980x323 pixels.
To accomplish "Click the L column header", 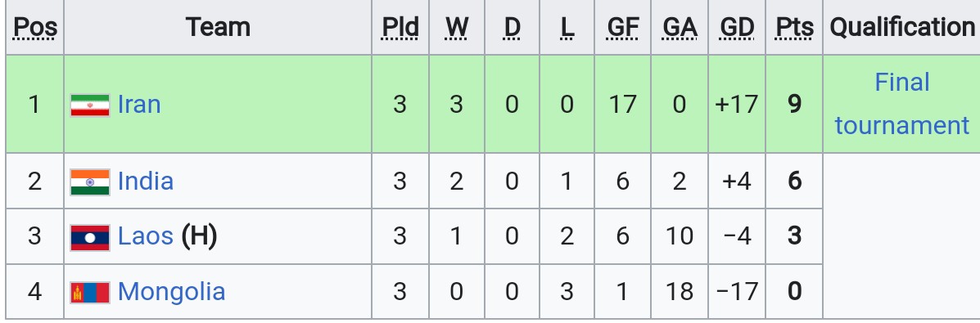I will coord(567,27).
